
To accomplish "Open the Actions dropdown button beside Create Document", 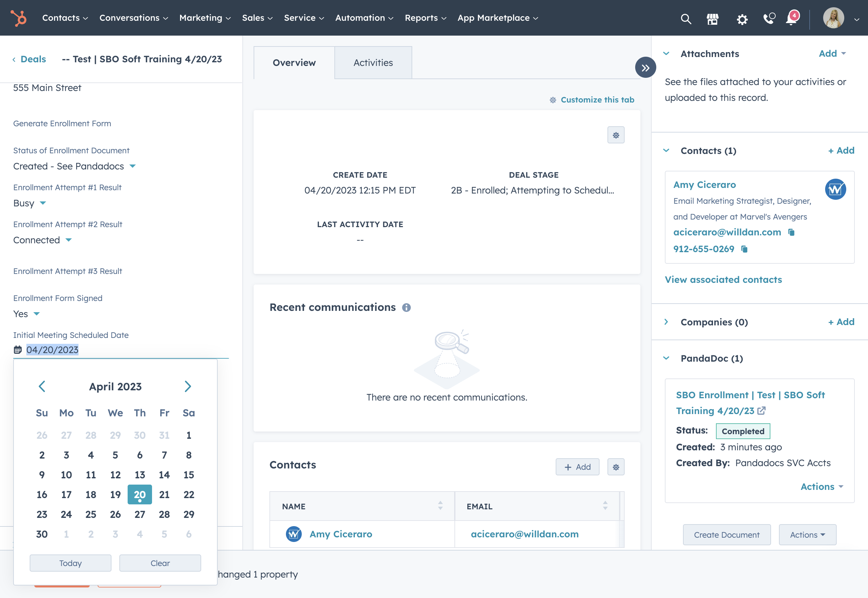I will 807,535.
